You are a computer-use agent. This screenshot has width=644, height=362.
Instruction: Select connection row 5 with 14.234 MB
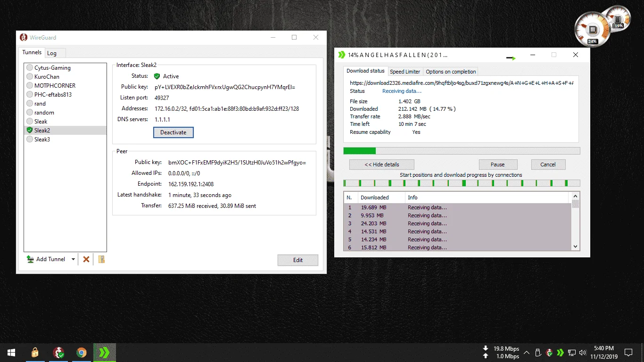[457, 239]
